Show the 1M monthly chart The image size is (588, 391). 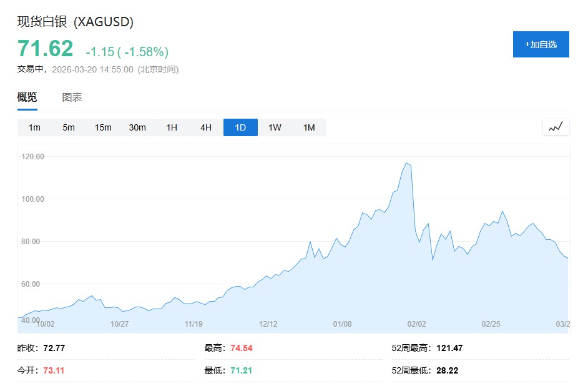309,127
